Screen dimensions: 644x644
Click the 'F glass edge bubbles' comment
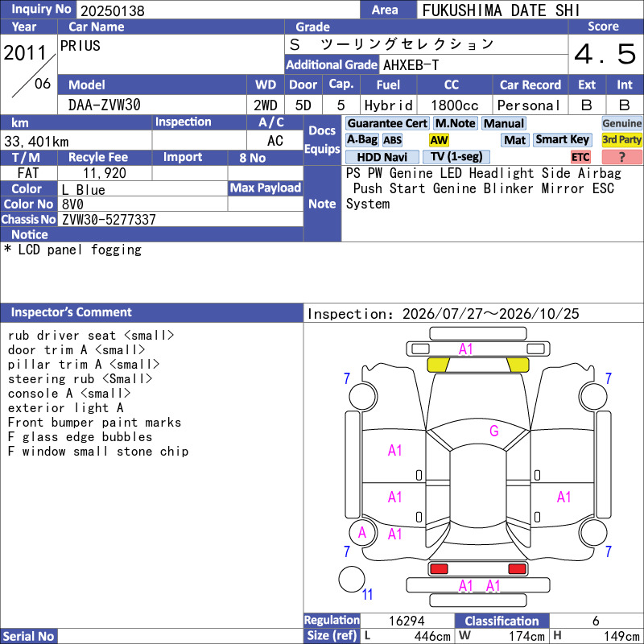(80, 437)
